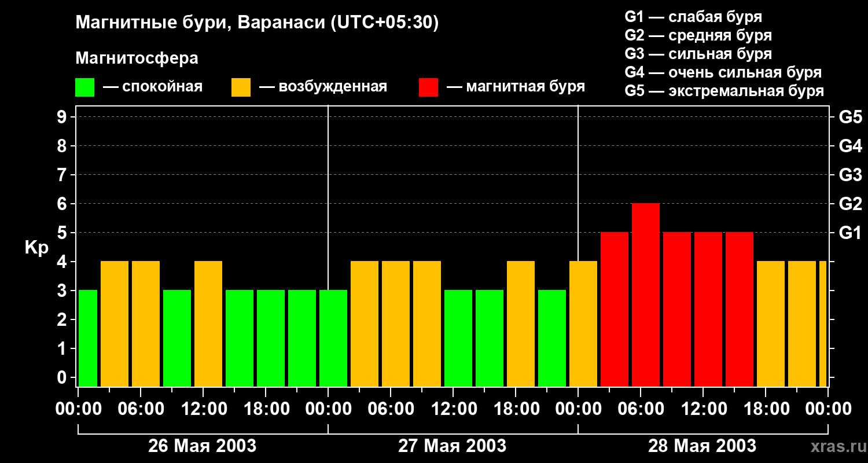The height and width of the screenshot is (463, 868).
Task: Click the yellow bar above 12:00 on 26 May
Action: pyautogui.click(x=208, y=324)
